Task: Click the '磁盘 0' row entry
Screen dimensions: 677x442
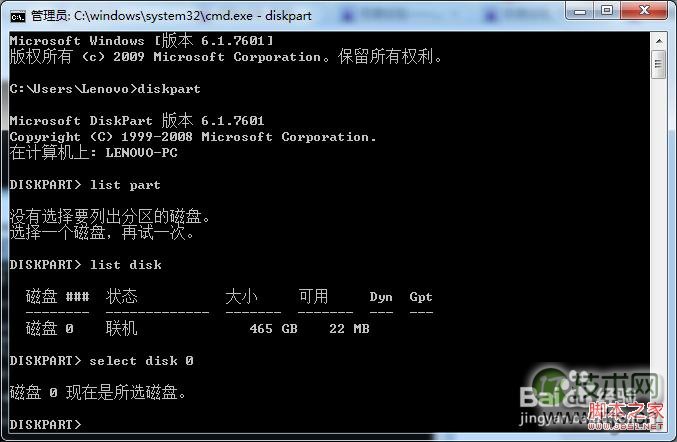Action: click(x=50, y=328)
